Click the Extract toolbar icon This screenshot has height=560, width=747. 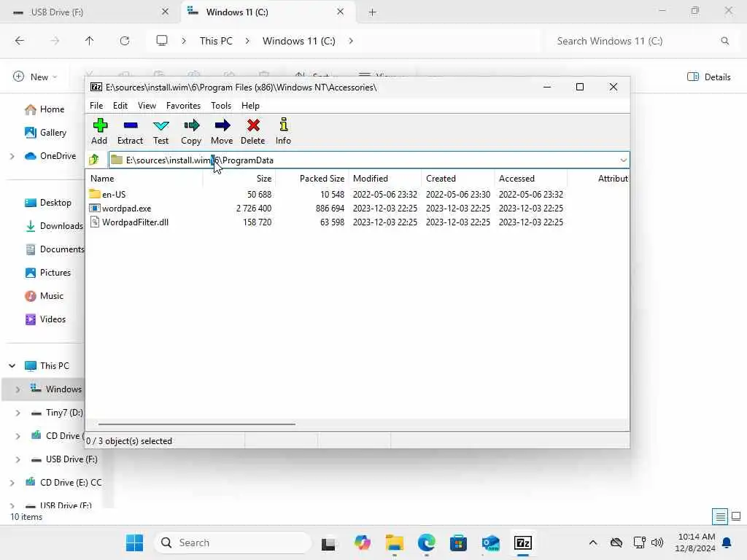(x=130, y=131)
